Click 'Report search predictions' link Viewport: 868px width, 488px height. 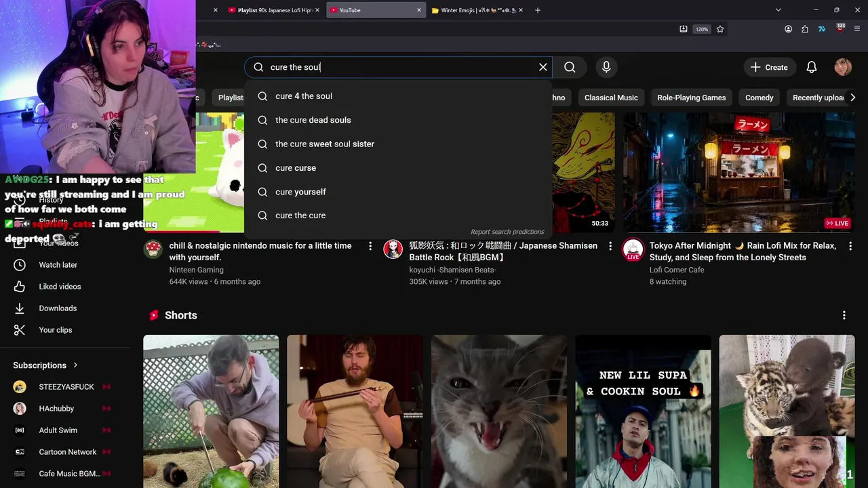pos(507,232)
